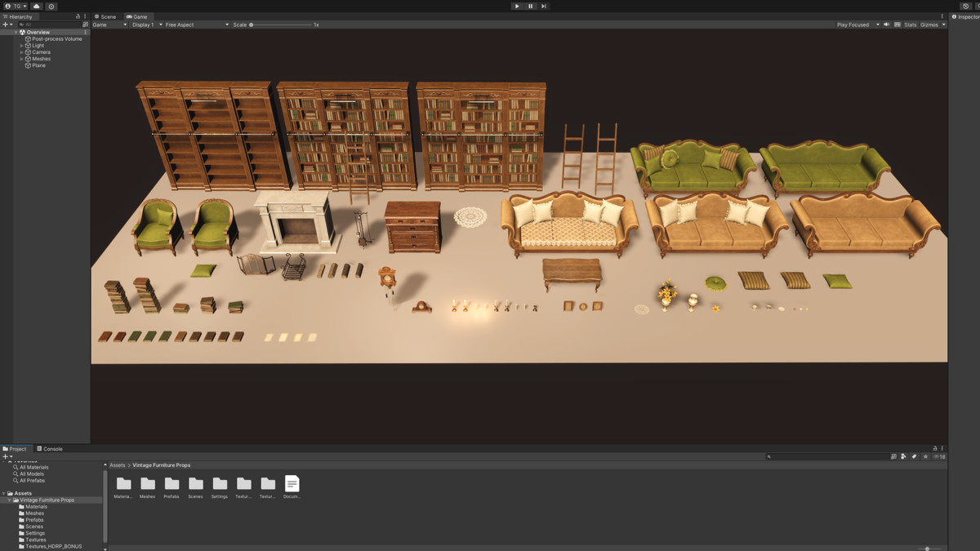Open the account TG dropdown
The height and width of the screenshot is (551, 980).
pos(16,6)
